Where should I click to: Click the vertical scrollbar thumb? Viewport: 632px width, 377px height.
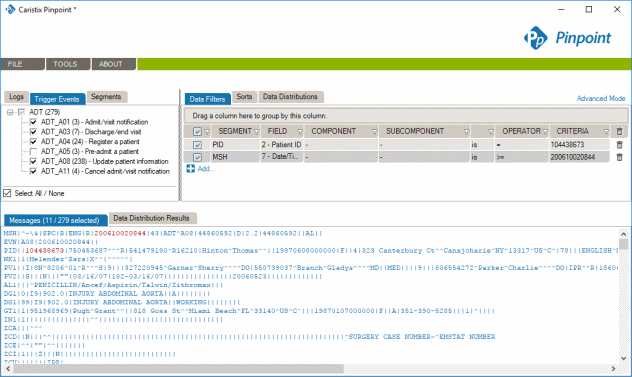click(623, 244)
